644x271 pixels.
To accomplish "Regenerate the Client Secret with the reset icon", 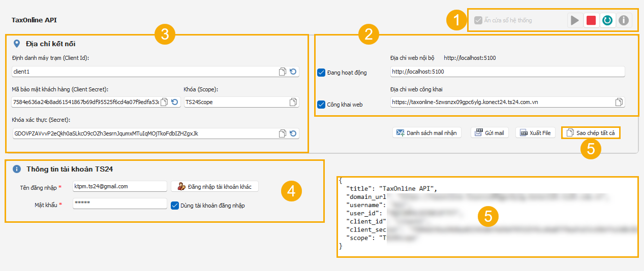I will click(175, 102).
